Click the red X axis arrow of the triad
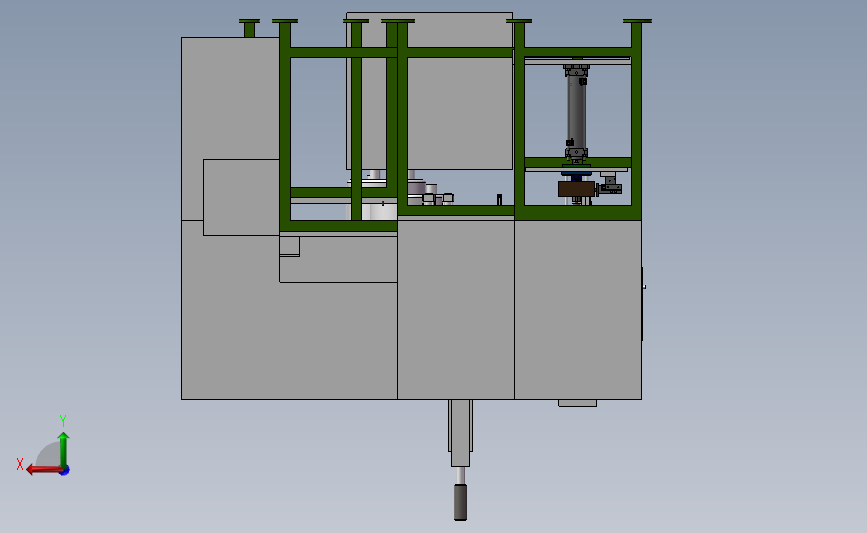The width and height of the screenshot is (867, 533). [x=44, y=469]
